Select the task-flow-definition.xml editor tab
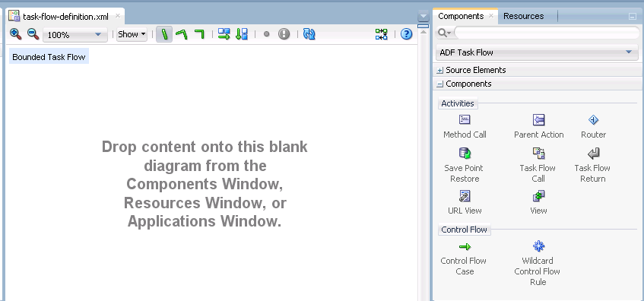 (x=65, y=17)
